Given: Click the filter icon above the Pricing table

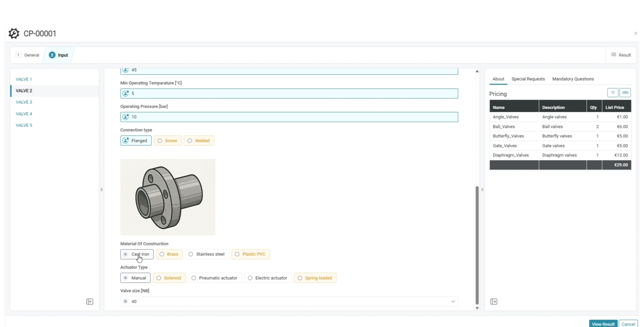Looking at the screenshot, I should [613, 93].
